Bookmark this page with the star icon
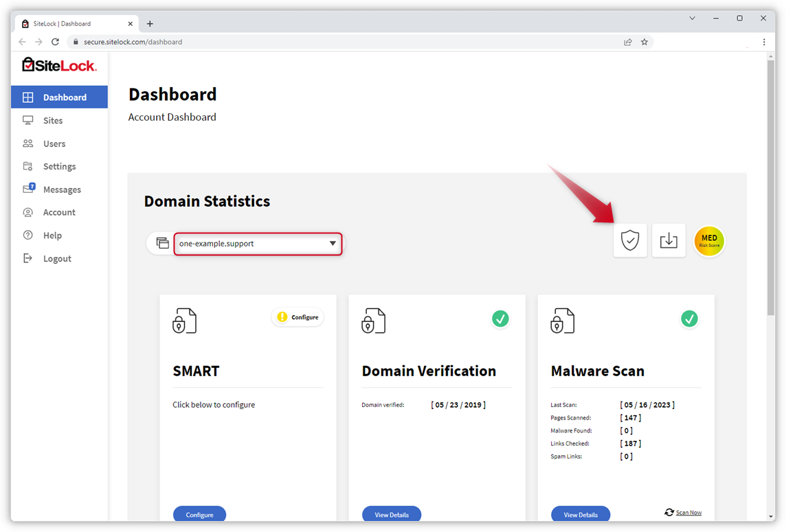The image size is (786, 532). 644,42
